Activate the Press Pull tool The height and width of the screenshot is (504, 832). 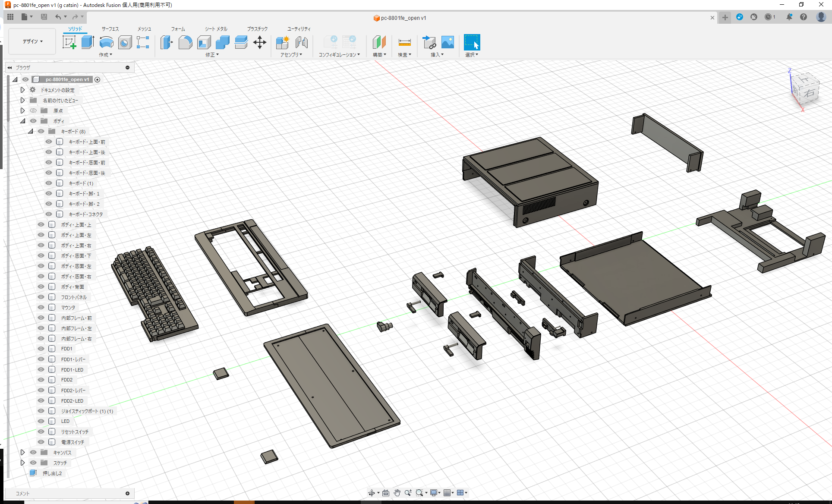click(x=167, y=42)
